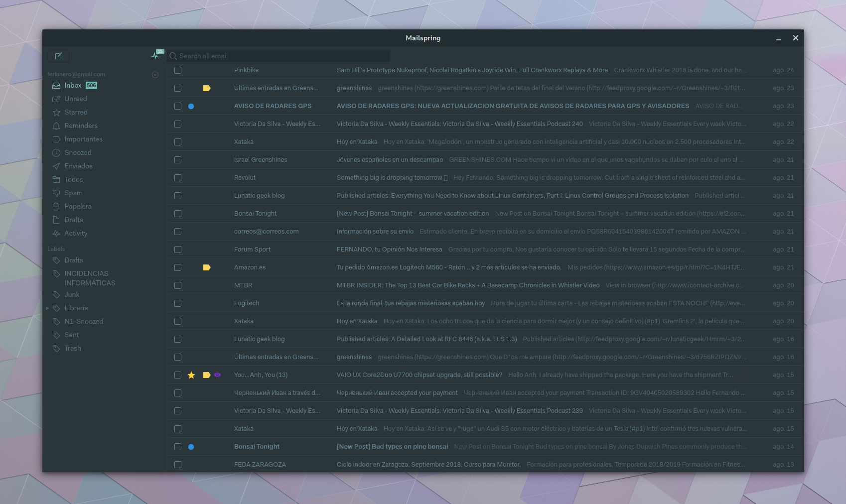Click the Unread envelope icon
This screenshot has width=846, height=504.
(x=56, y=99)
